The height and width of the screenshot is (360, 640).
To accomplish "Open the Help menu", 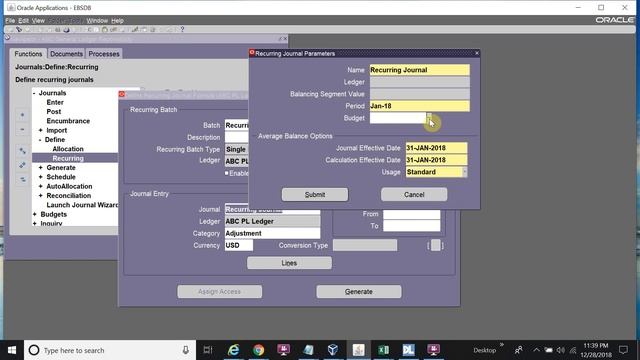I will pos(118,20).
